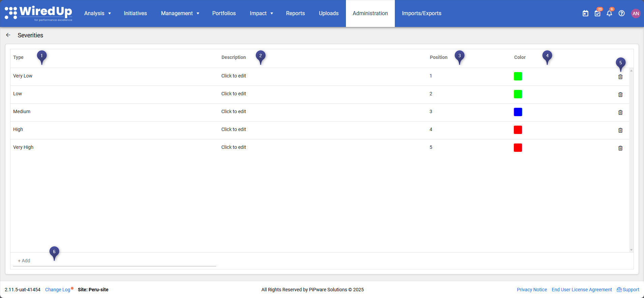Open the Initiatives tab
This screenshot has width=644, height=298.
point(135,13)
